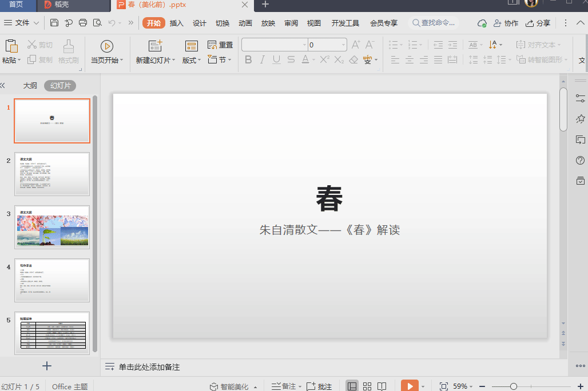
Task: Click the New Slide icon
Action: click(155, 46)
